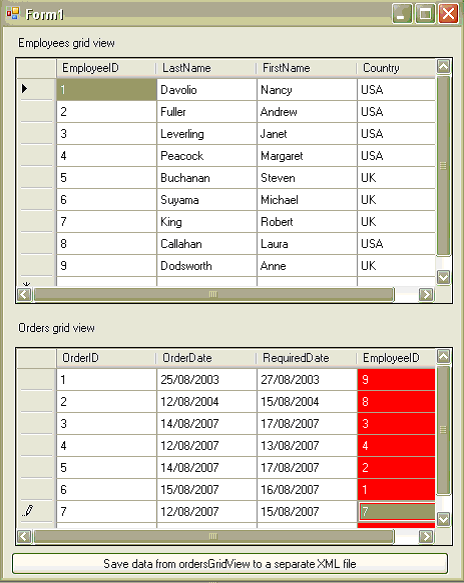Select the 13/08/2007 RequiredDate cell
464x583 pixels.
click(307, 445)
